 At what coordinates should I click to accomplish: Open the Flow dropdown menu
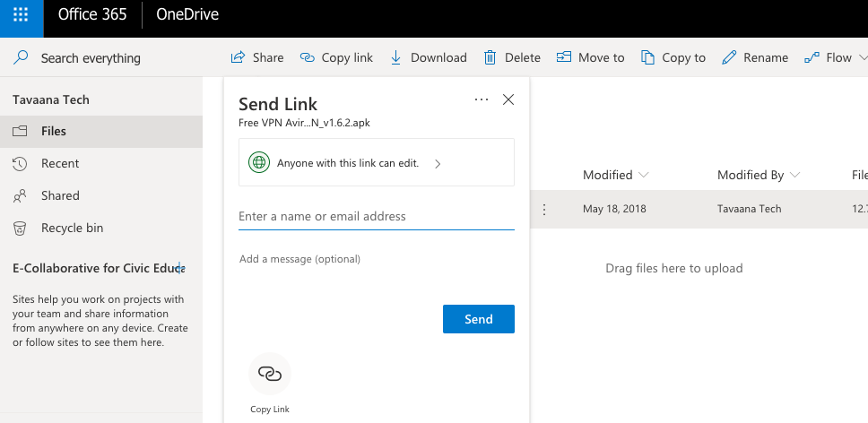(x=836, y=57)
